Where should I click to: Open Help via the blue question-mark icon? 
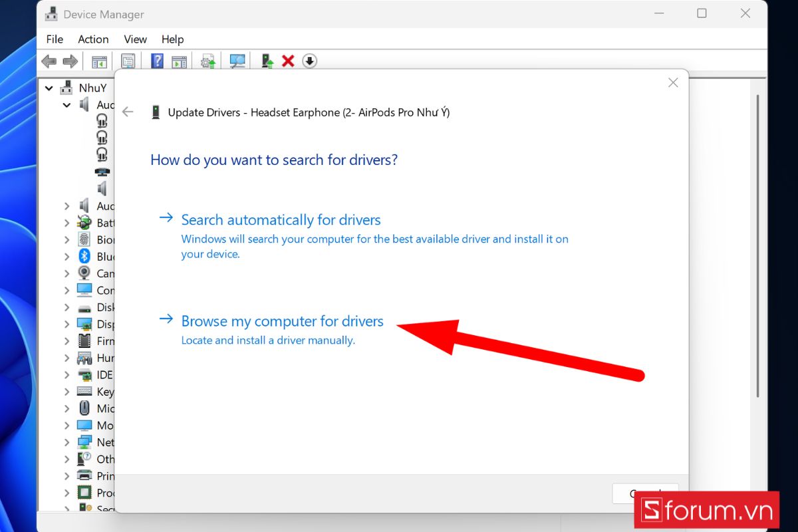tap(157, 61)
